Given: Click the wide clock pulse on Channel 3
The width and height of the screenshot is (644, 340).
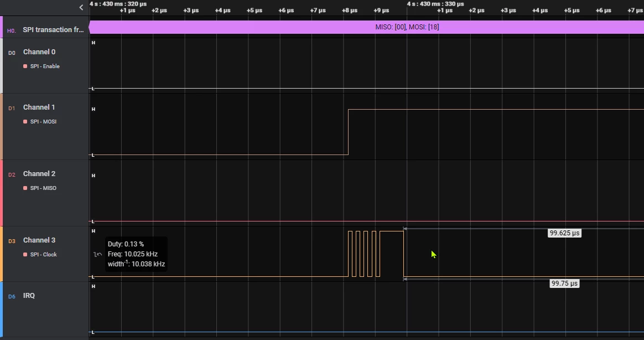Looking at the screenshot, I should pos(392,254).
